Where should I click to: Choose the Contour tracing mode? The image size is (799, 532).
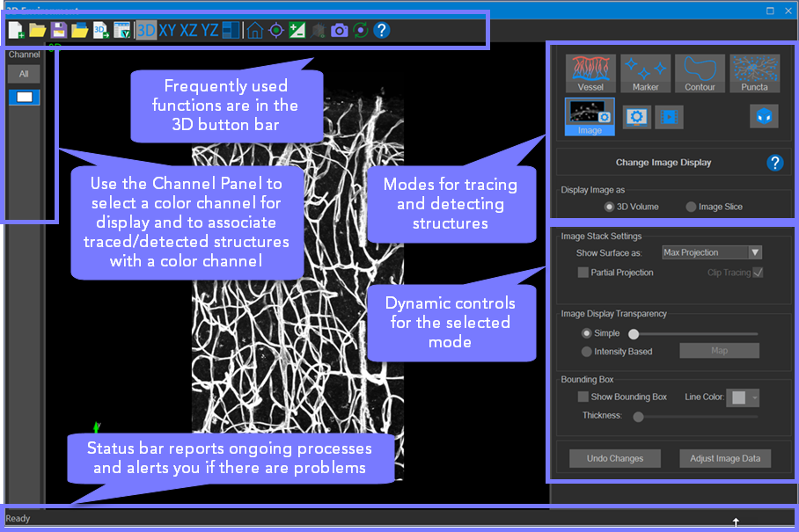coord(700,73)
